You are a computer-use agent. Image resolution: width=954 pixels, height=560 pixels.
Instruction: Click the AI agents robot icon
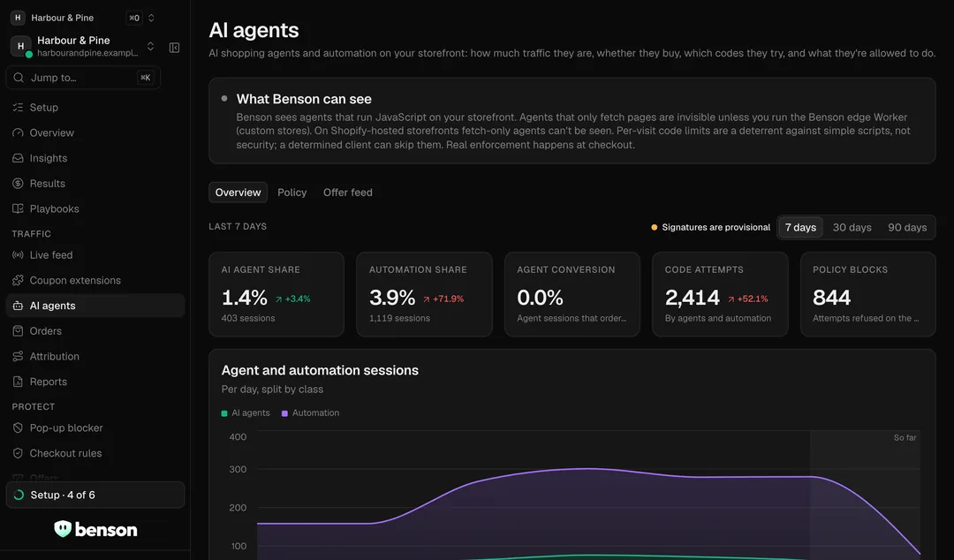click(18, 306)
